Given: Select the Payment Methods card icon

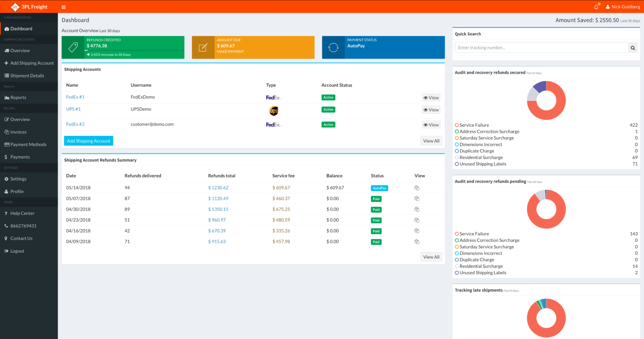Looking at the screenshot, I should tap(6, 144).
